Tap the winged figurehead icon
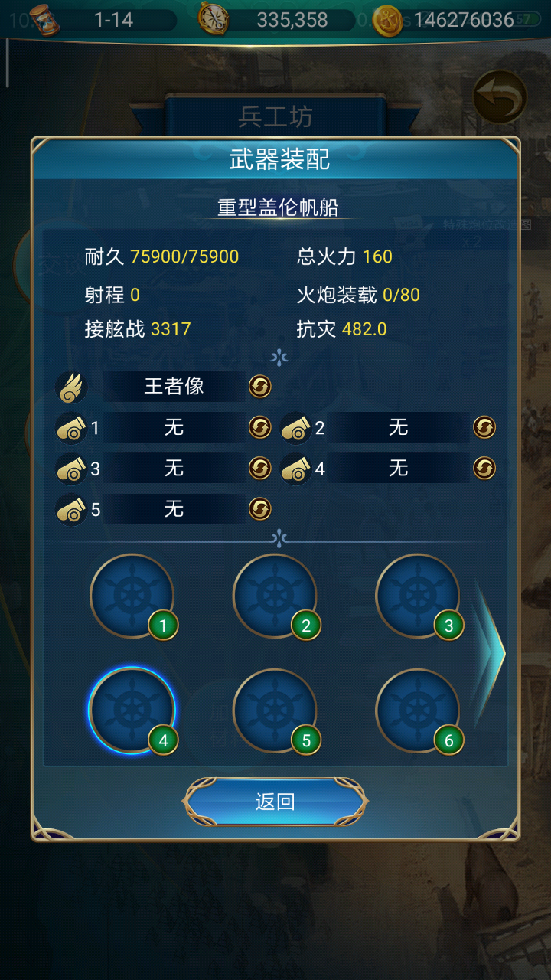 [x=71, y=387]
